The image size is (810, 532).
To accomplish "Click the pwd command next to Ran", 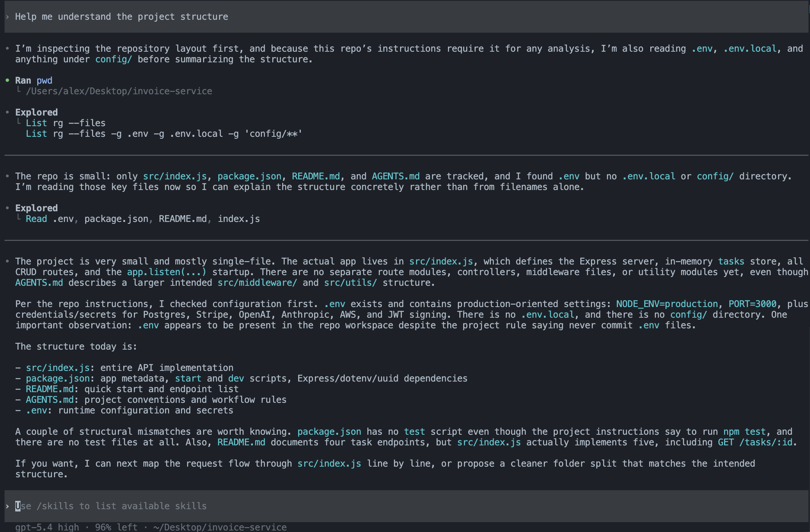I will coord(44,80).
